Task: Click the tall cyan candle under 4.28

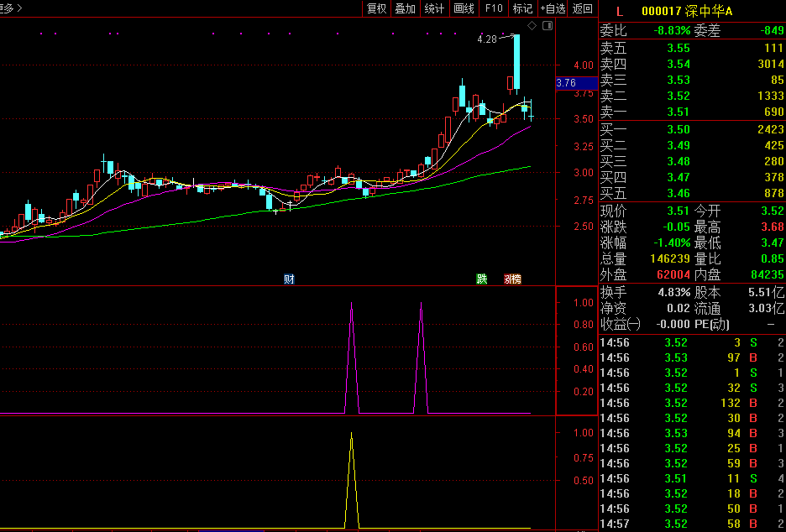Action: (x=516, y=62)
